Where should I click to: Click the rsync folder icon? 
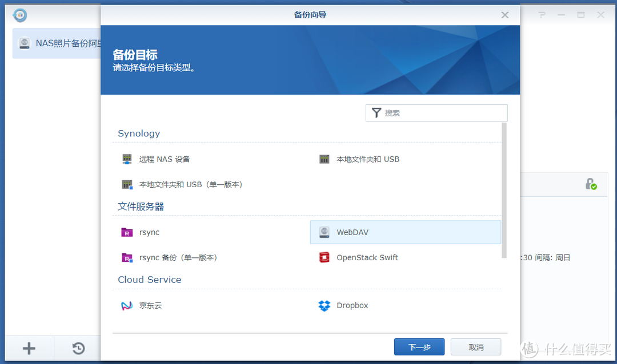(x=127, y=232)
